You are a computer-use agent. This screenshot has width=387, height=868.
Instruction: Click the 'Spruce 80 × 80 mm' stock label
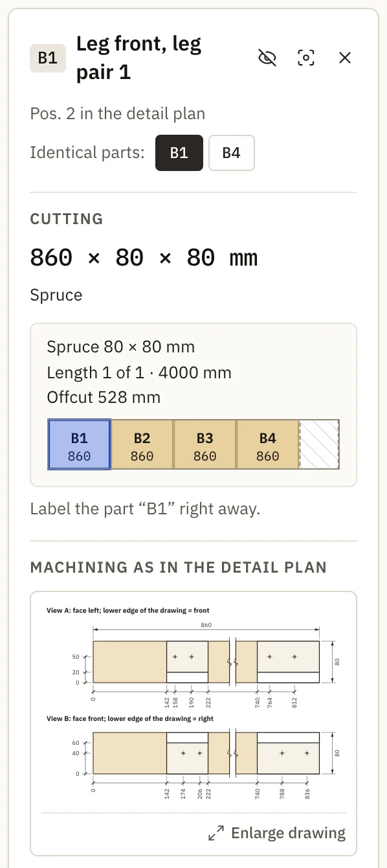pos(121,347)
